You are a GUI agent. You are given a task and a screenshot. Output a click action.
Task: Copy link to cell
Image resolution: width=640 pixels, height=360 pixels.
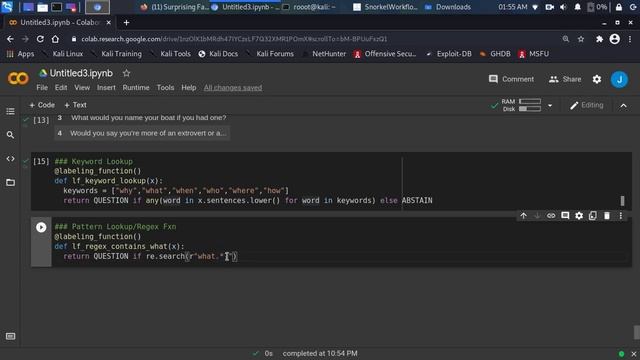(551, 216)
